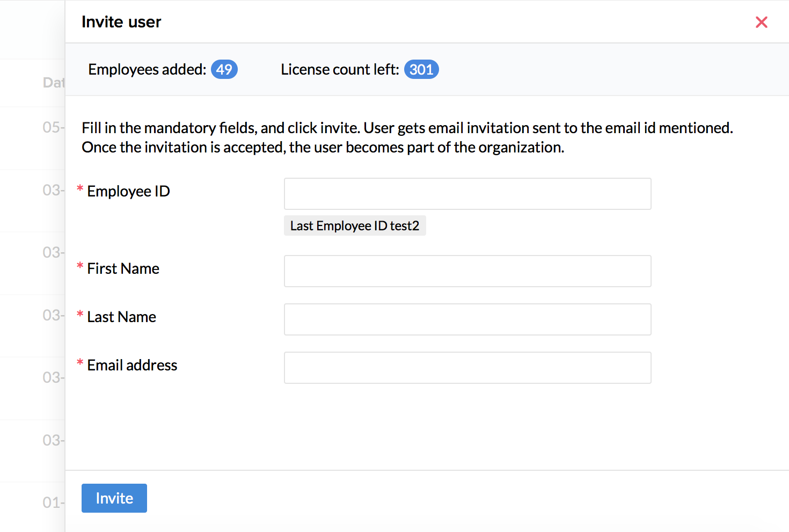Click the Invite user dialog title
This screenshot has height=532, width=789.
pyautogui.click(x=121, y=22)
